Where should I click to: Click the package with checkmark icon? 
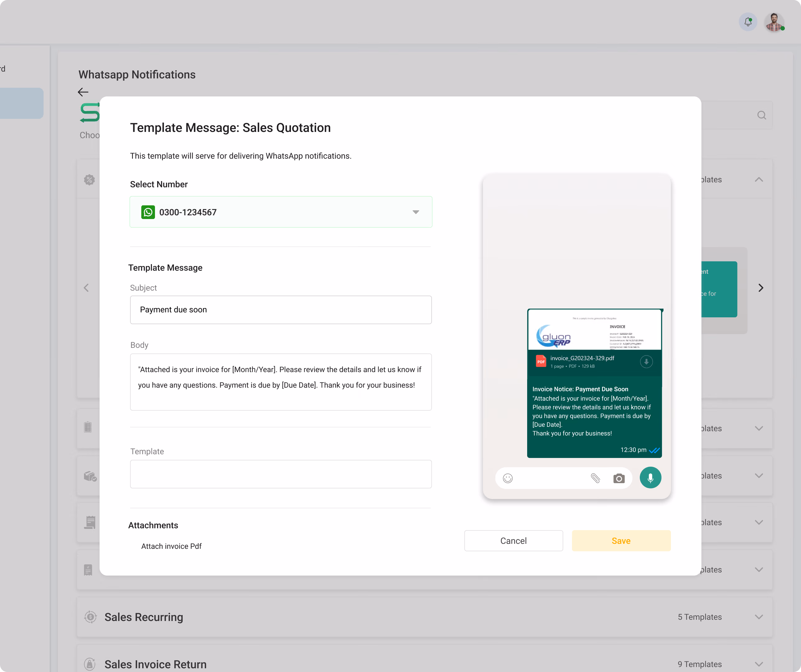(90, 476)
